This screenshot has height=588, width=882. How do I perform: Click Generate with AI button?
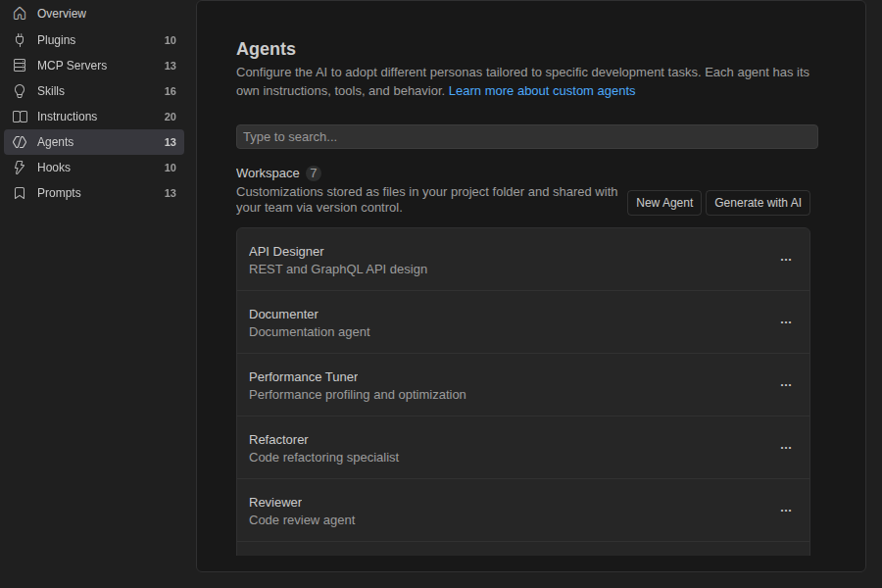(758, 203)
